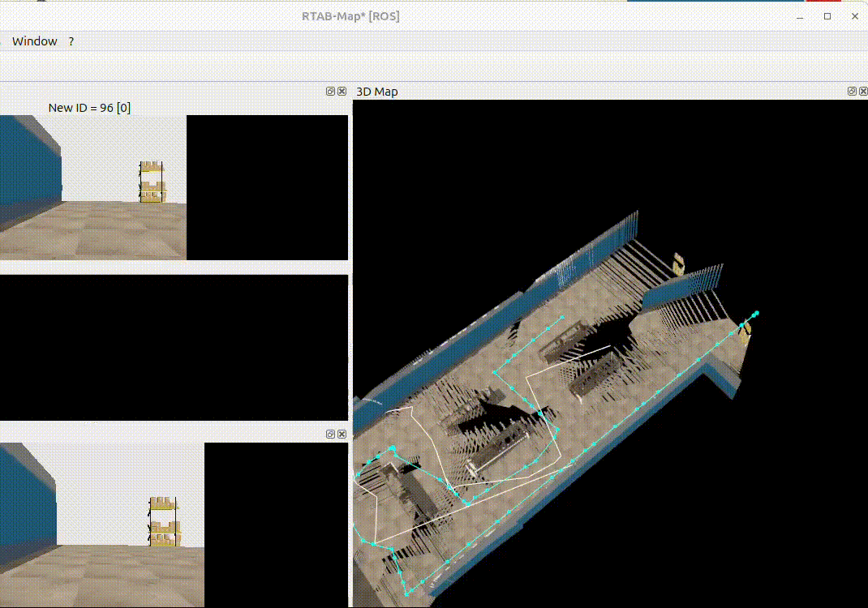Minimize the RTAB-Map window
The image size is (868, 608).
tap(800, 16)
